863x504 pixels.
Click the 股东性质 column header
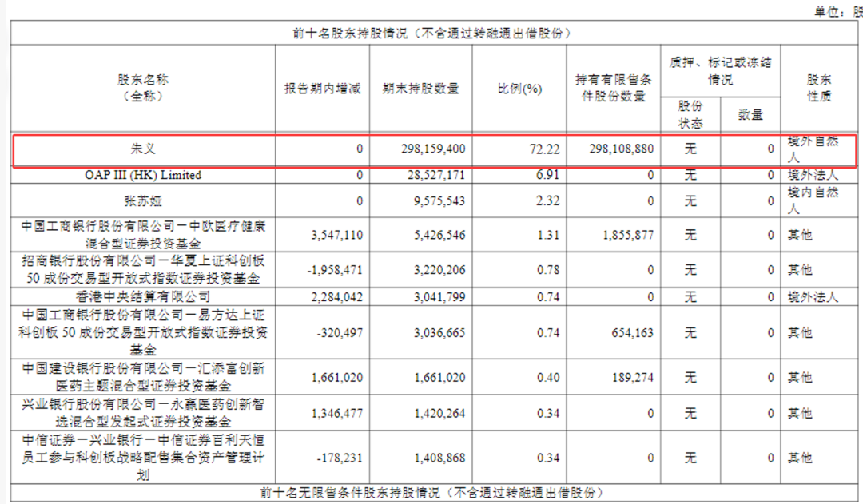tap(819, 88)
